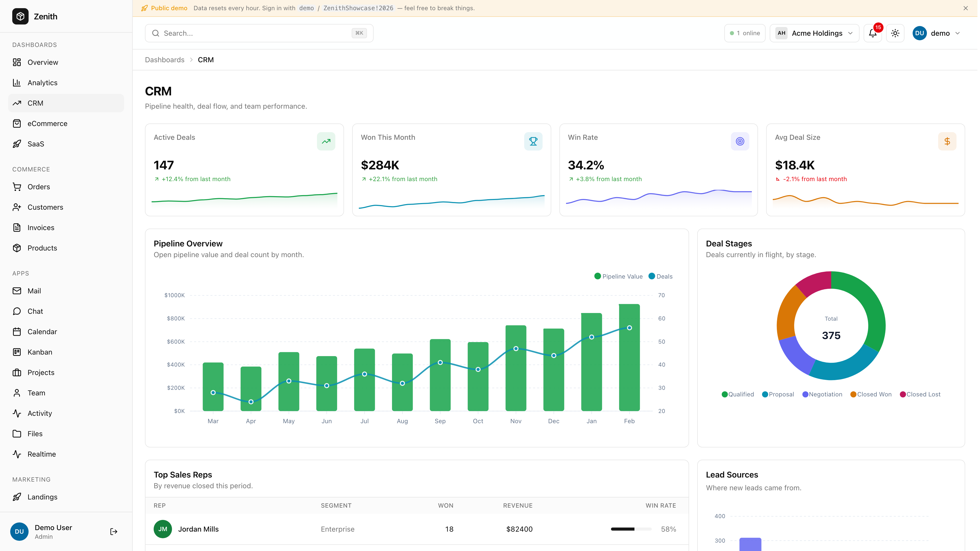The width and height of the screenshot is (980, 551).
Task: Click the Chat bubble icon
Action: [x=17, y=311]
